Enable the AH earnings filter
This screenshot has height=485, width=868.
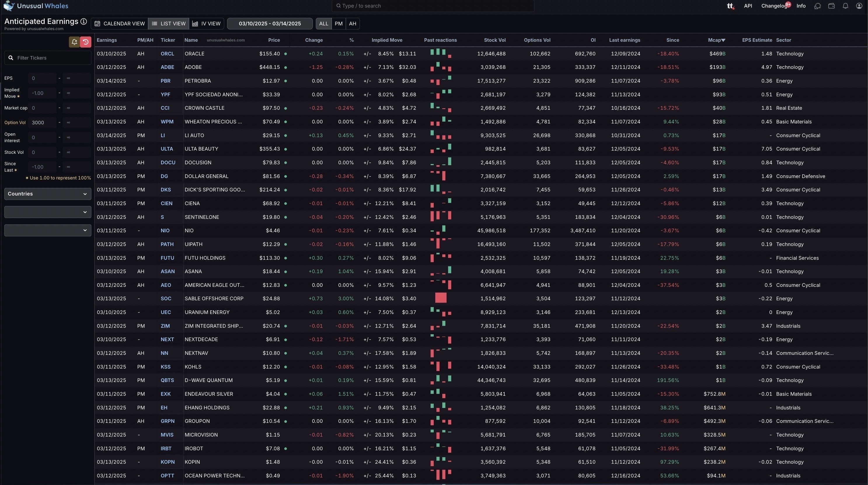(x=353, y=24)
